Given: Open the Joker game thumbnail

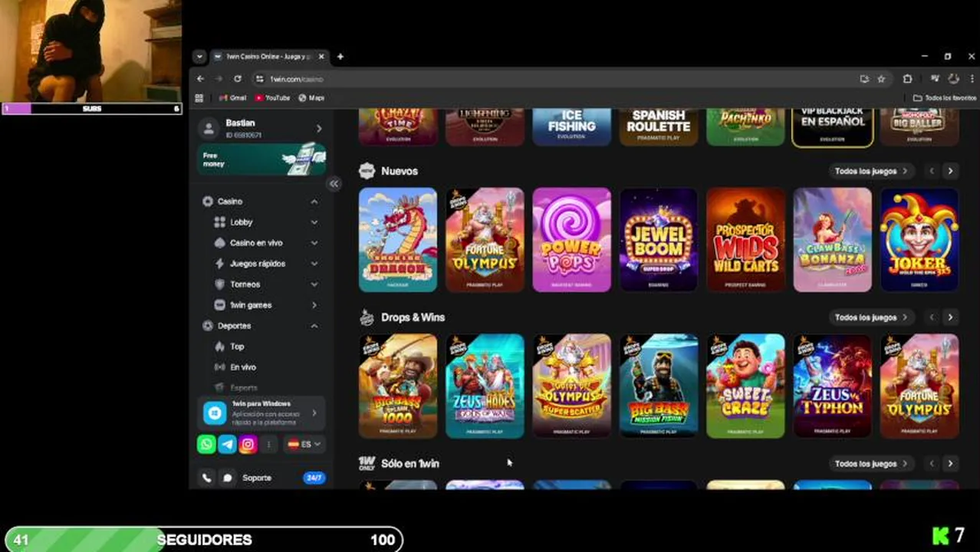Looking at the screenshot, I should [919, 240].
